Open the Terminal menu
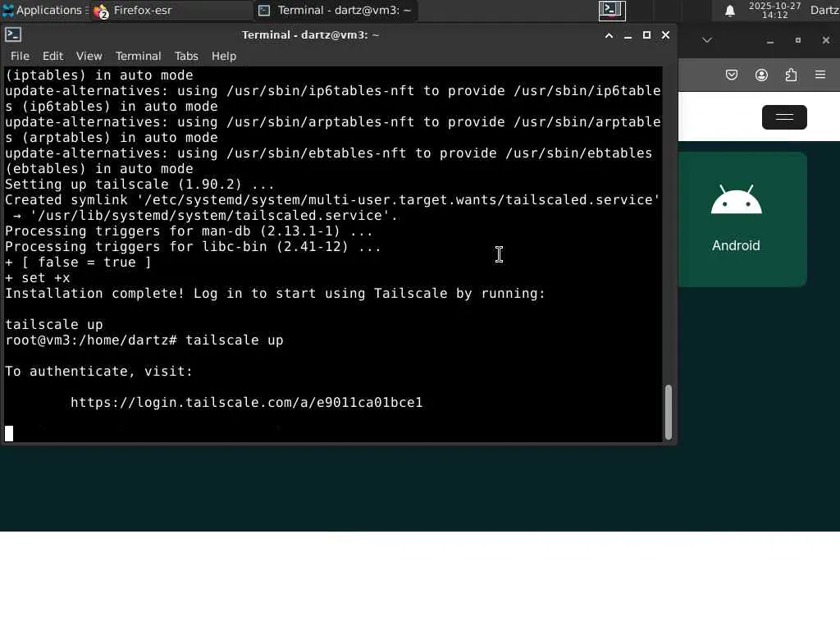Screen dimensions: 840x630 click(138, 56)
